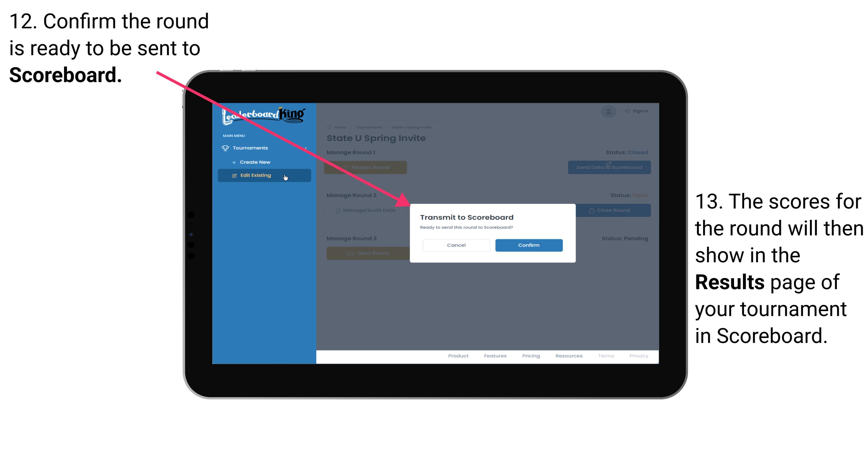Click the Cancel button in dialog
Viewport: 868px width, 467px height.
coord(456,244)
